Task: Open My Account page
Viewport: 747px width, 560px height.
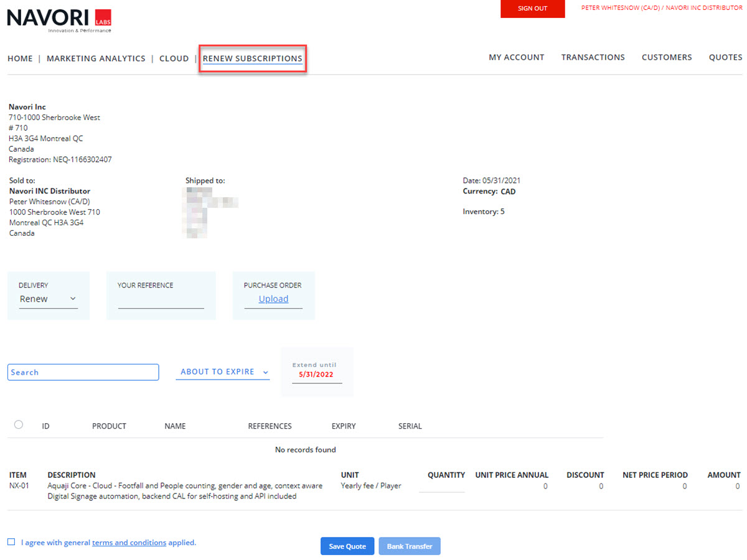Action: (516, 57)
